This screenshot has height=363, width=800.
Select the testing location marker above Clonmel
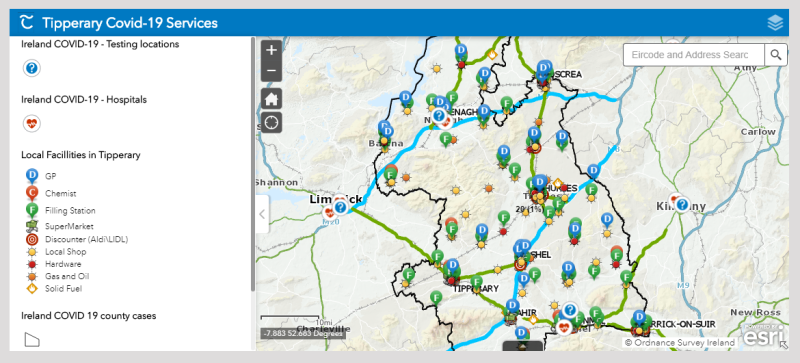tap(570, 309)
